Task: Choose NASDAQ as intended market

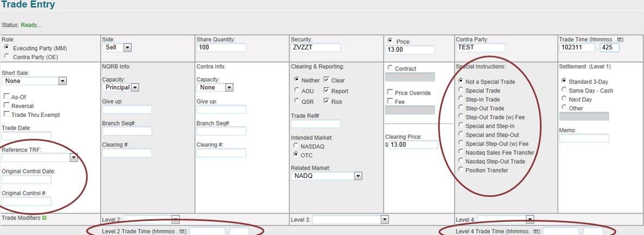Action: (x=296, y=146)
